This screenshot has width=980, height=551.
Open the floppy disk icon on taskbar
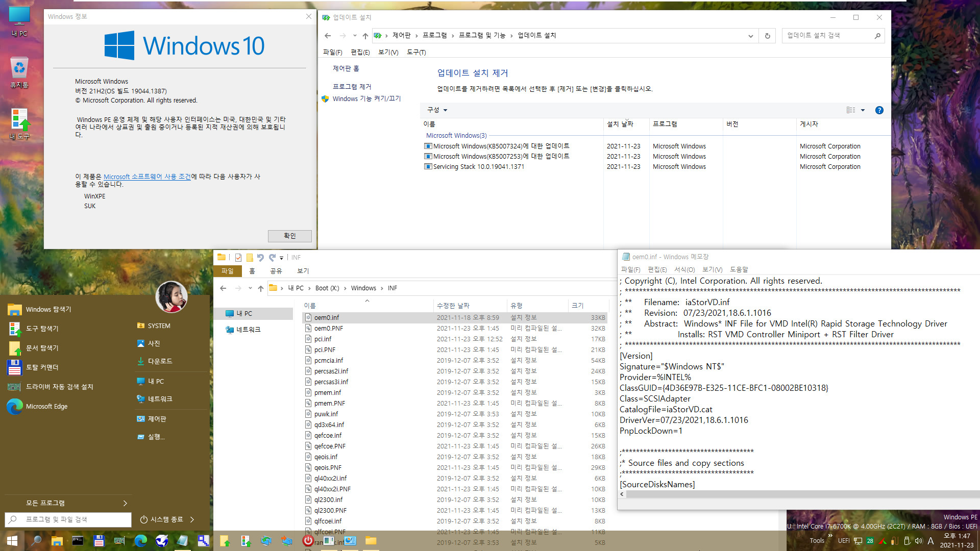99,541
